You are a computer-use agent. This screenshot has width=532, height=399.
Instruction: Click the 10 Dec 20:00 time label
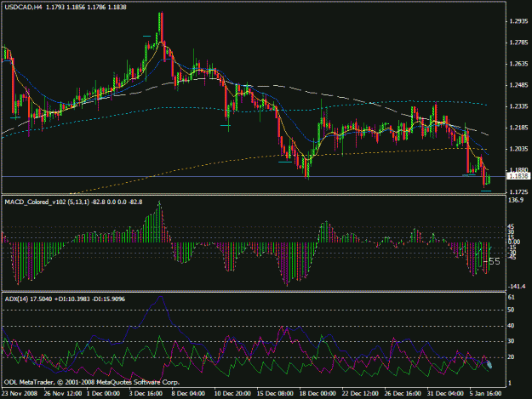[232, 394]
